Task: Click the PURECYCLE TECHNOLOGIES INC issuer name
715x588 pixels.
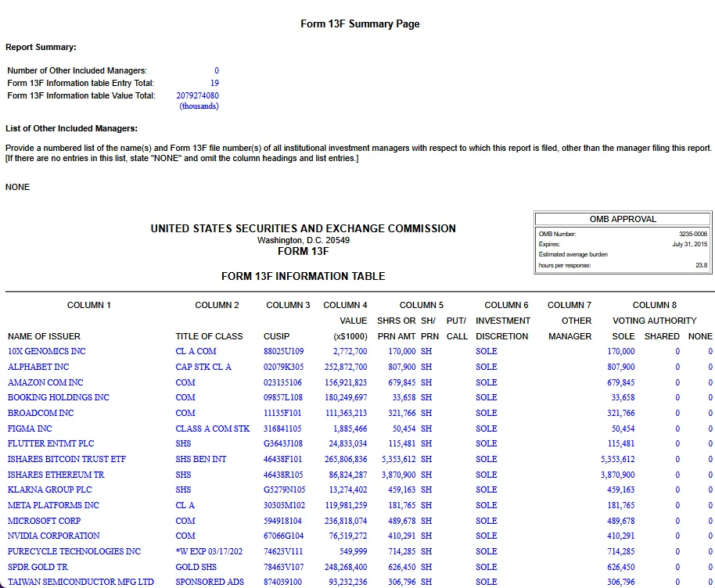Action: tap(74, 551)
